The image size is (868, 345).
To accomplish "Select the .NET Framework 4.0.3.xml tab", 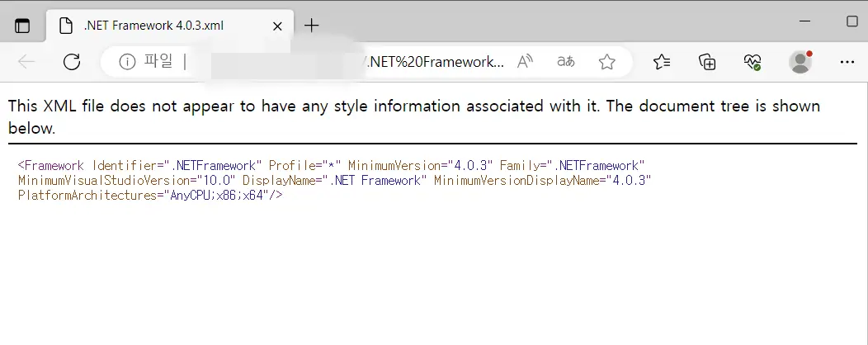I will pyautogui.click(x=169, y=26).
